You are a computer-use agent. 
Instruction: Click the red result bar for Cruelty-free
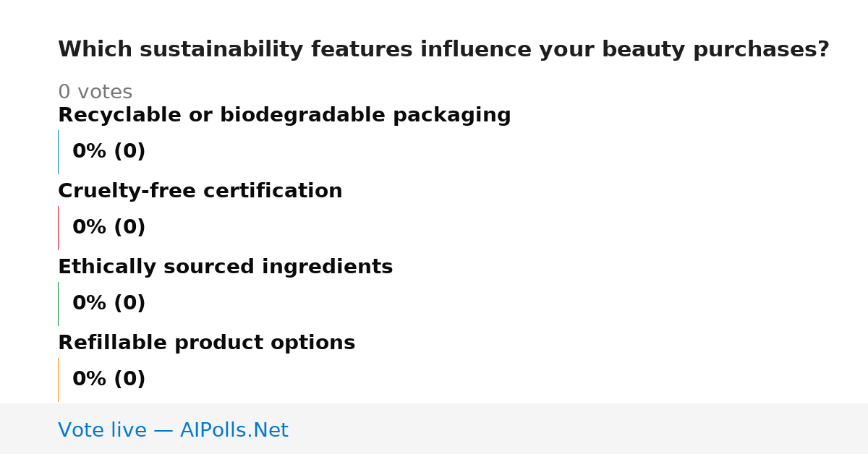coord(58,228)
